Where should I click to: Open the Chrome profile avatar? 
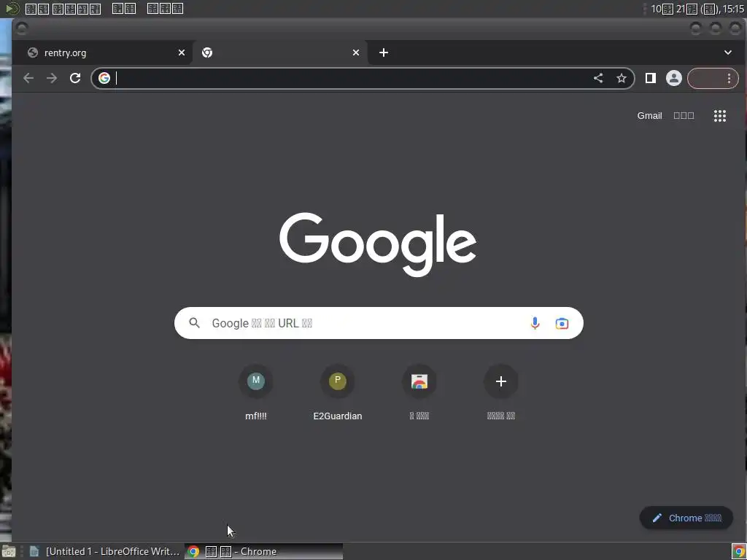click(x=673, y=78)
